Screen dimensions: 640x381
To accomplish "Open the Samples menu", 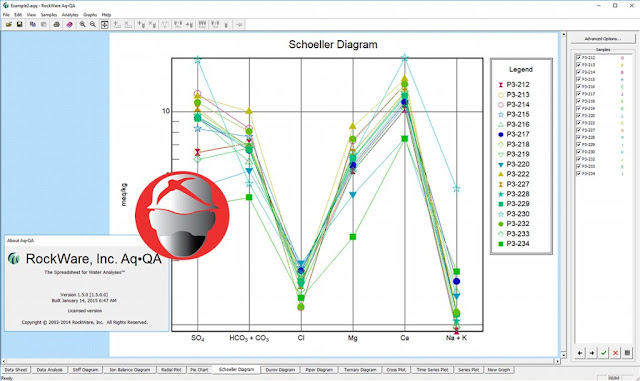I will pos(49,15).
